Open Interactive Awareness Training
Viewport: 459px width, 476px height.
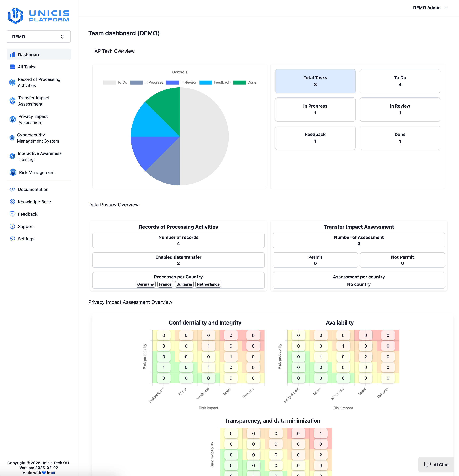click(x=39, y=156)
